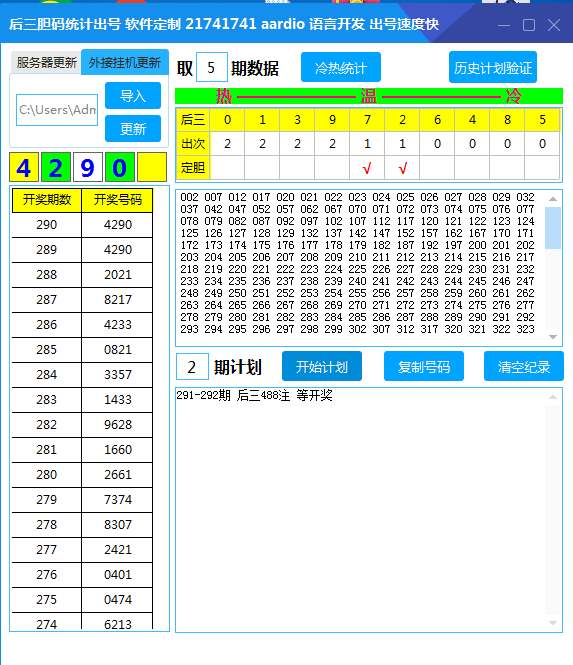Click the 后三 row header cell
The height and width of the screenshot is (665, 573).
(193, 120)
